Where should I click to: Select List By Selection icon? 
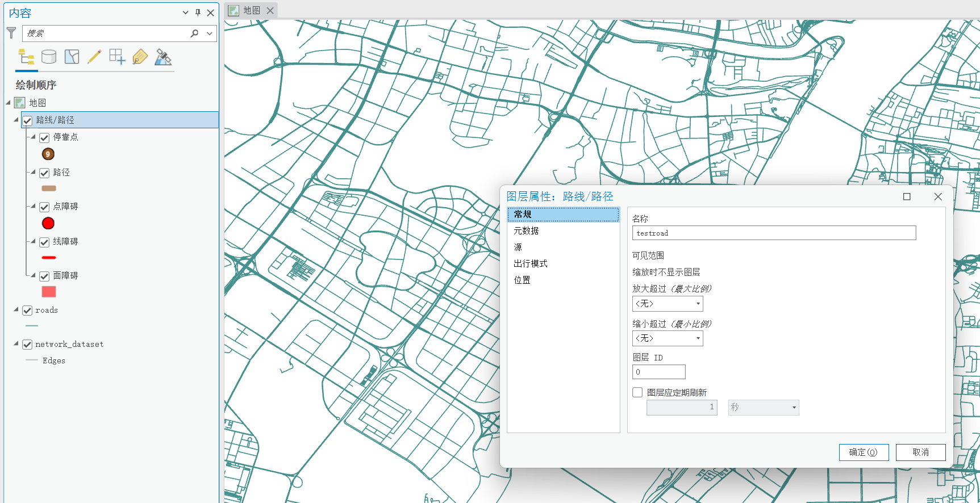72,57
